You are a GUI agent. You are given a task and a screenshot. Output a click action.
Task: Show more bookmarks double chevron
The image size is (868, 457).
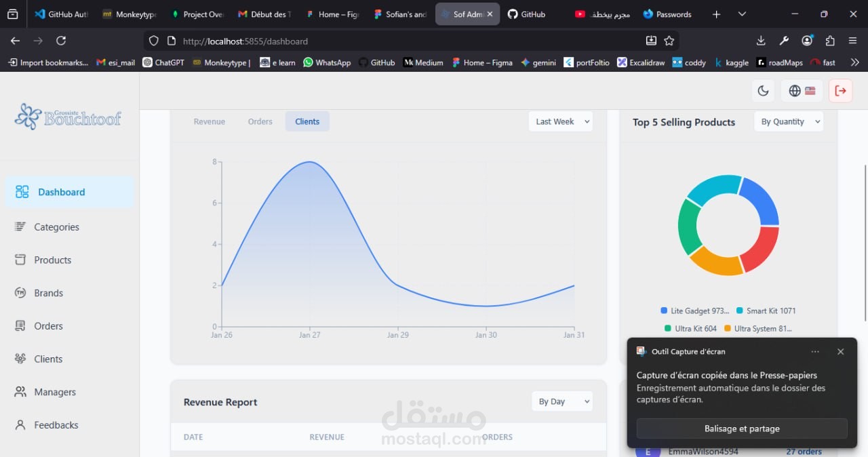click(854, 62)
